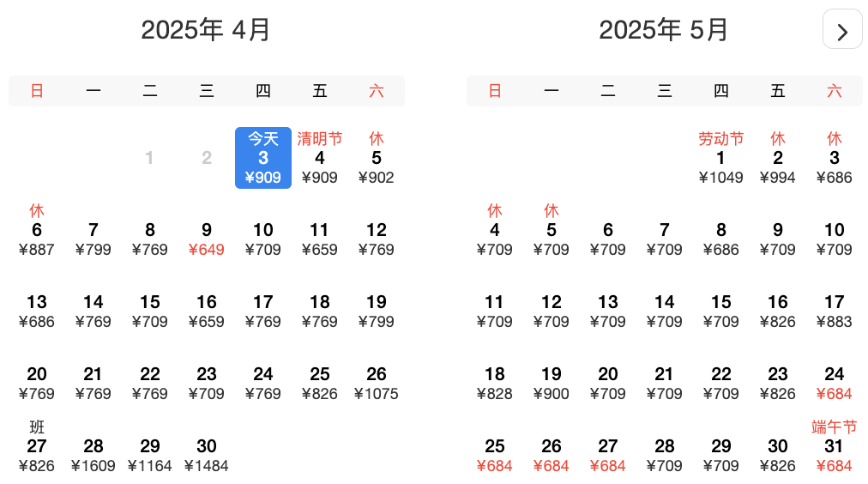This screenshot has width=868, height=484.
Task: Choose April 25 at ¥826
Action: tap(319, 384)
